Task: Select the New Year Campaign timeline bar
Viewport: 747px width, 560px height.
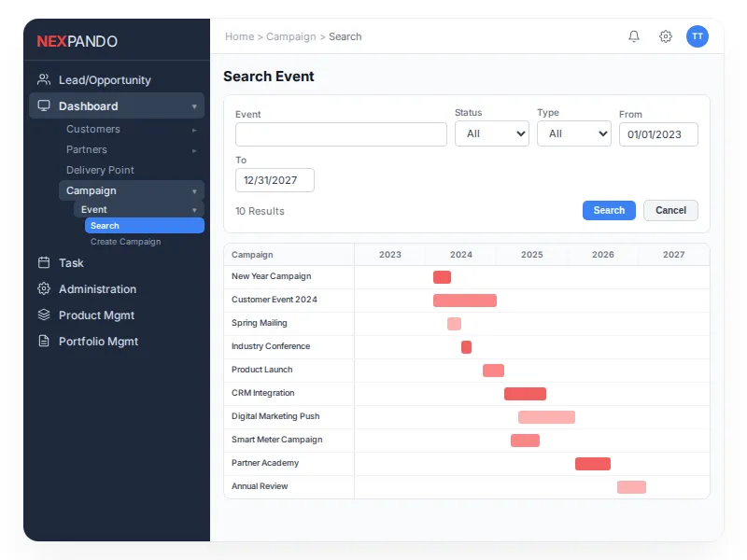Action: click(x=442, y=277)
